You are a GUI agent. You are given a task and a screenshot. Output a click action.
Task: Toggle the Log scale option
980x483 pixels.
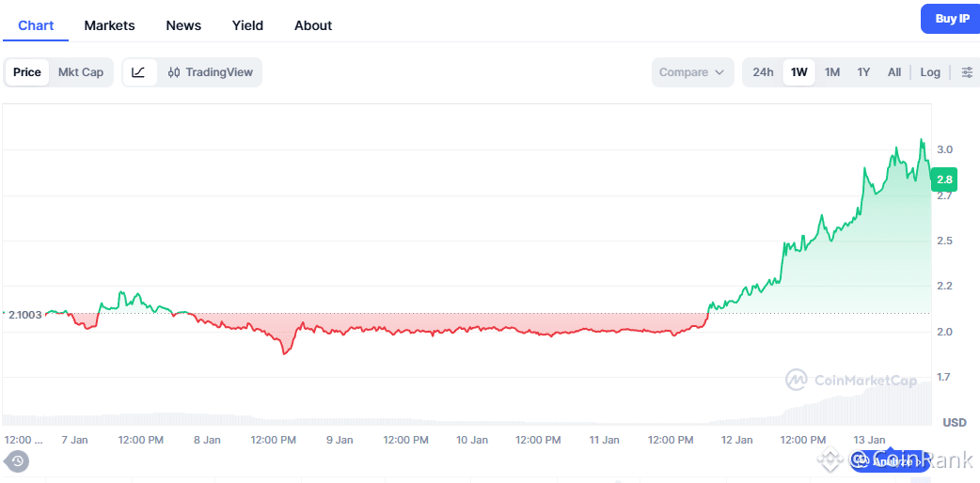tap(929, 72)
